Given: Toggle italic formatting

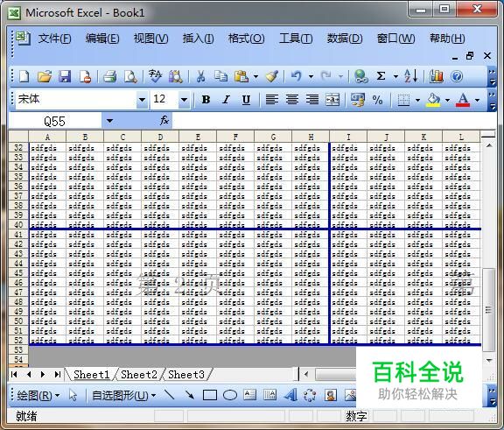Looking at the screenshot, I should click(227, 100).
